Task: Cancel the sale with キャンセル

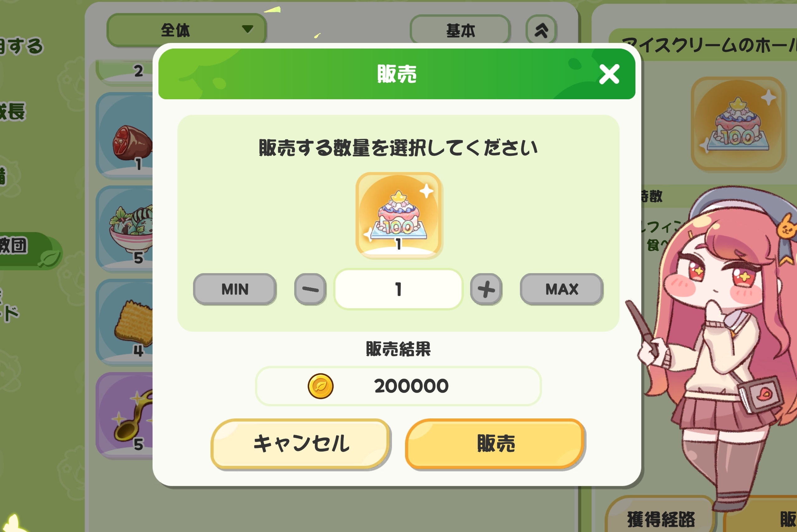Action: coord(300,443)
